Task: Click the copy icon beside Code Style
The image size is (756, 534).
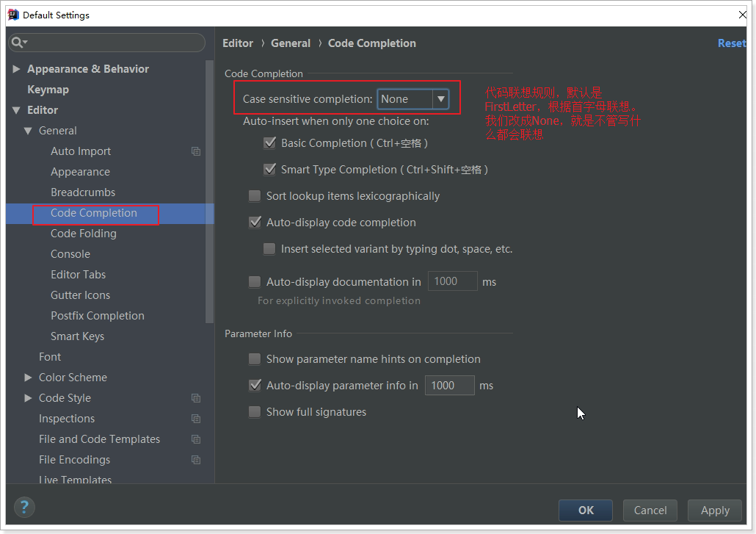Action: [196, 398]
